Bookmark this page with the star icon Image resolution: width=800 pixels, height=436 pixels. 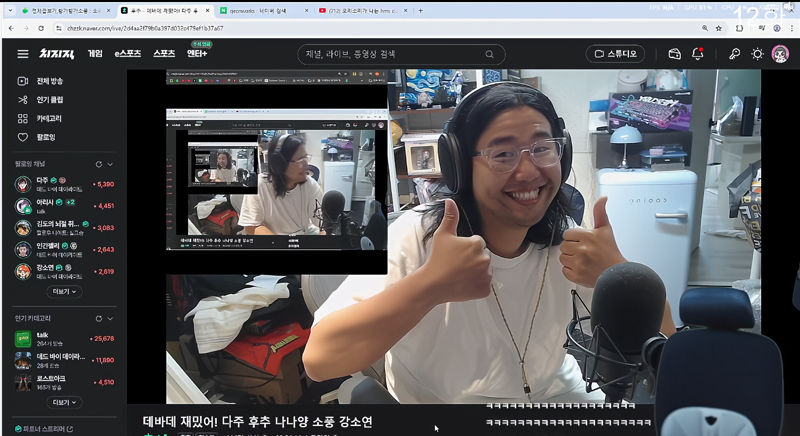[718, 28]
